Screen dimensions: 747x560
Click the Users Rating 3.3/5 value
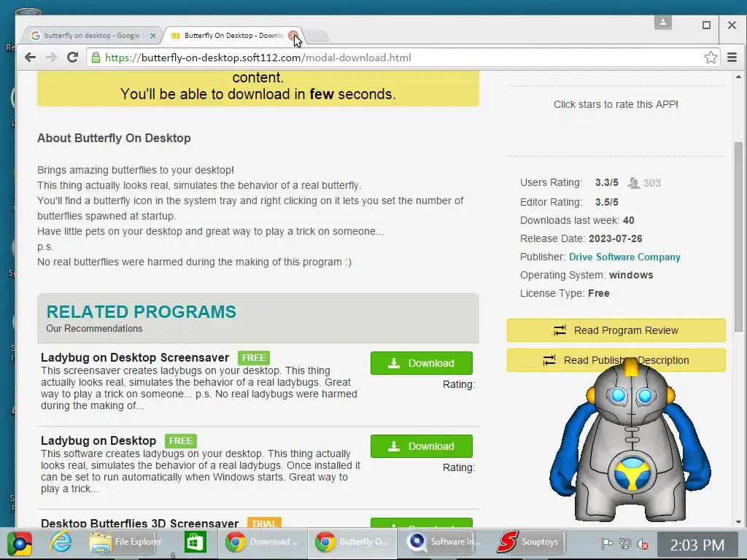click(x=606, y=183)
